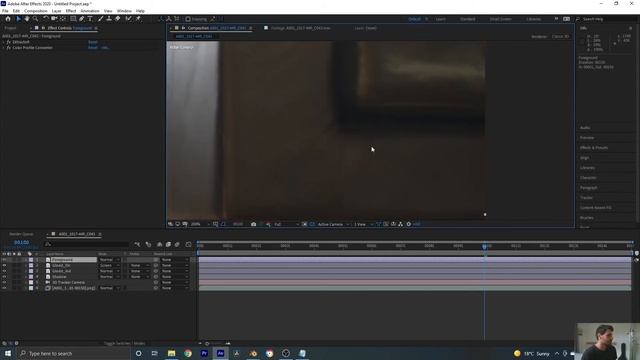Viewport: 640px width, 360px height.
Task: Enable frame blending switch for the timeline
Action: 168,244
